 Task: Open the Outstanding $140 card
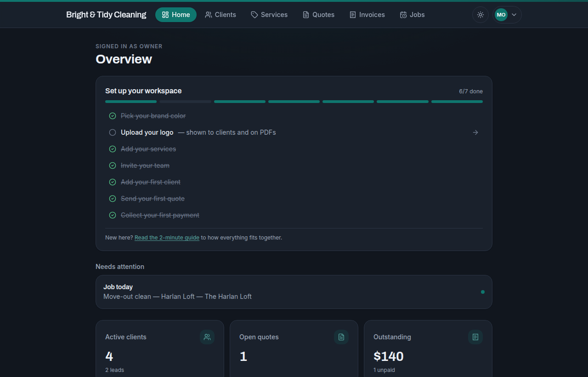(x=428, y=348)
